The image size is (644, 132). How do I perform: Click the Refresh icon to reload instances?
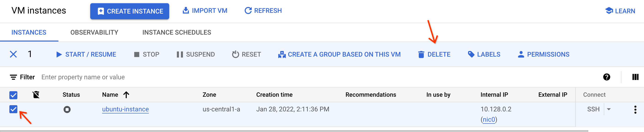pos(248,11)
